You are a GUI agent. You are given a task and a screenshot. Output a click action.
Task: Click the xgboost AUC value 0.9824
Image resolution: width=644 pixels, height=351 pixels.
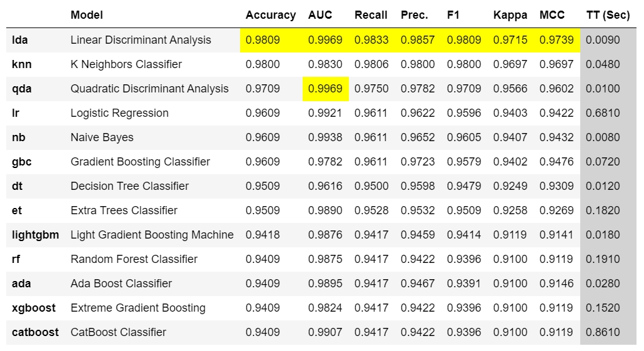click(325, 308)
